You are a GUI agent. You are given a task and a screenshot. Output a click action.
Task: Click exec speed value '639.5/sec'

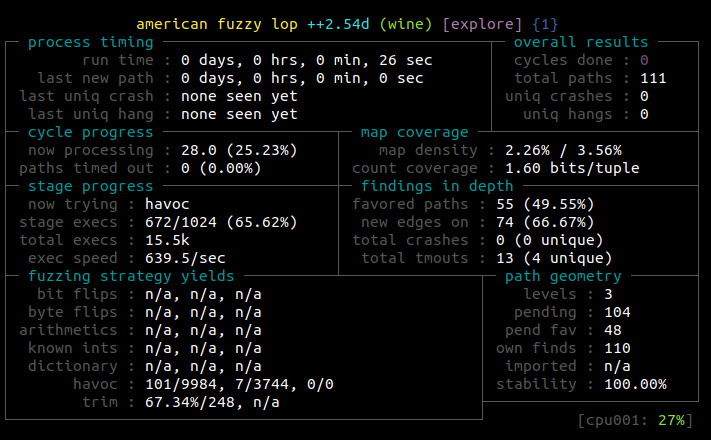185,258
